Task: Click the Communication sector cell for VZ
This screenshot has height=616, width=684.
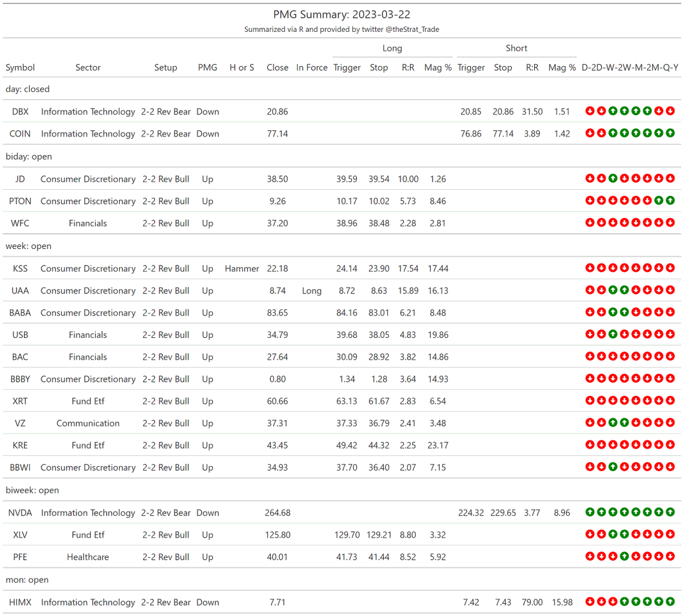Action: pos(88,423)
